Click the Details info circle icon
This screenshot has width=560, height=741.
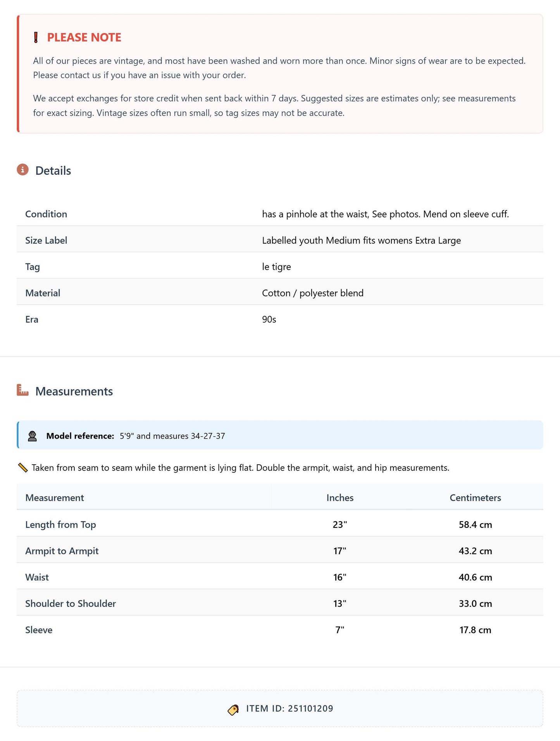(x=23, y=170)
